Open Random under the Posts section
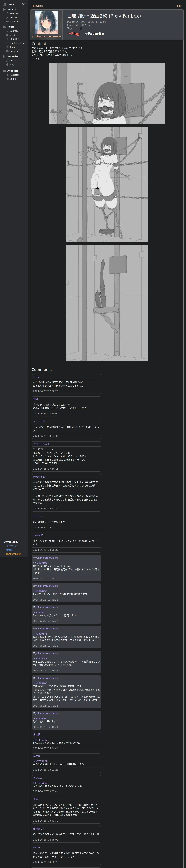The width and height of the screenshot is (186, 868). 12,51
